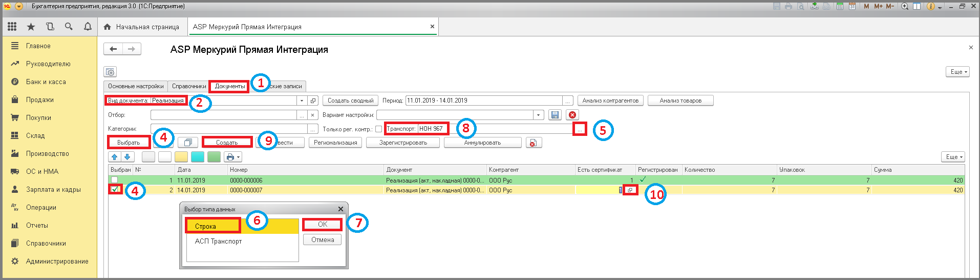
Task: Click the Анализ контрагентов button
Action: (610, 101)
